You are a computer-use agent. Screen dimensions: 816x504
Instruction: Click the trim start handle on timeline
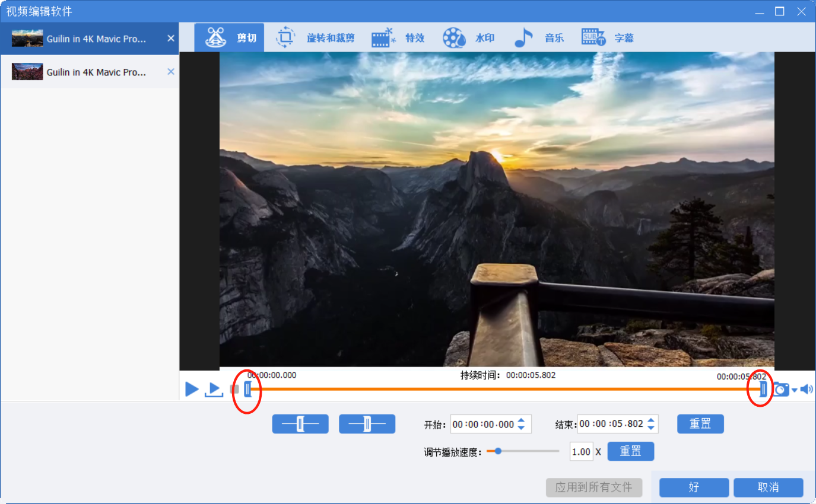247,390
